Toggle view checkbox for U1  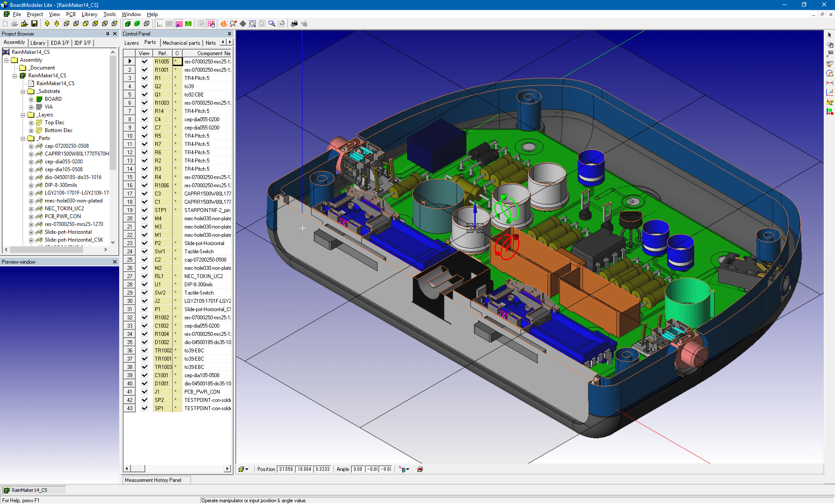[x=144, y=285]
